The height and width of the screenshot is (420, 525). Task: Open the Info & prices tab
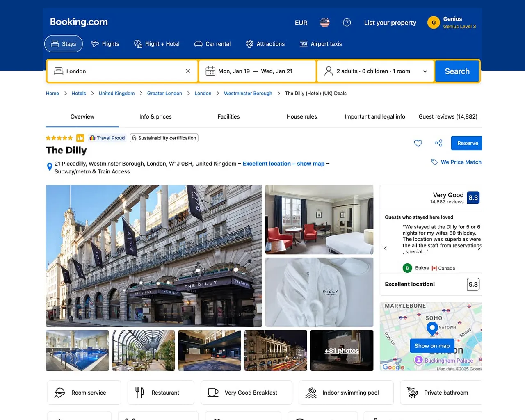[x=155, y=116]
